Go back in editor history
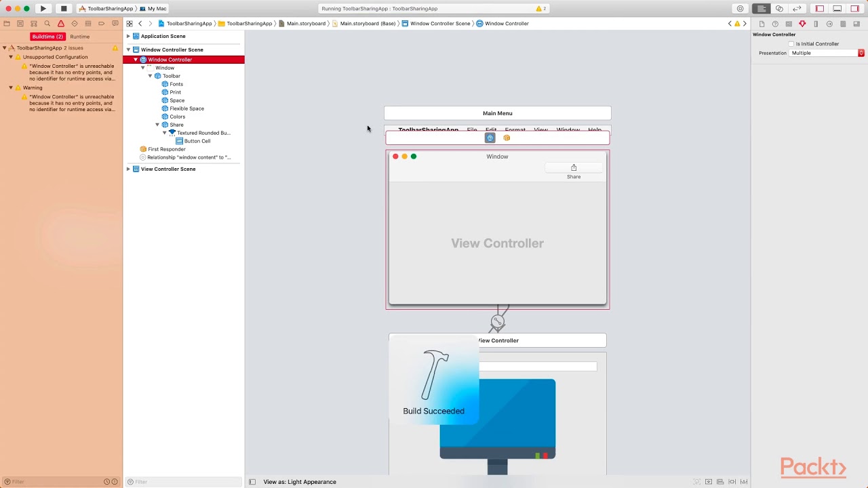Viewport: 868px width, 488px height. (140, 24)
